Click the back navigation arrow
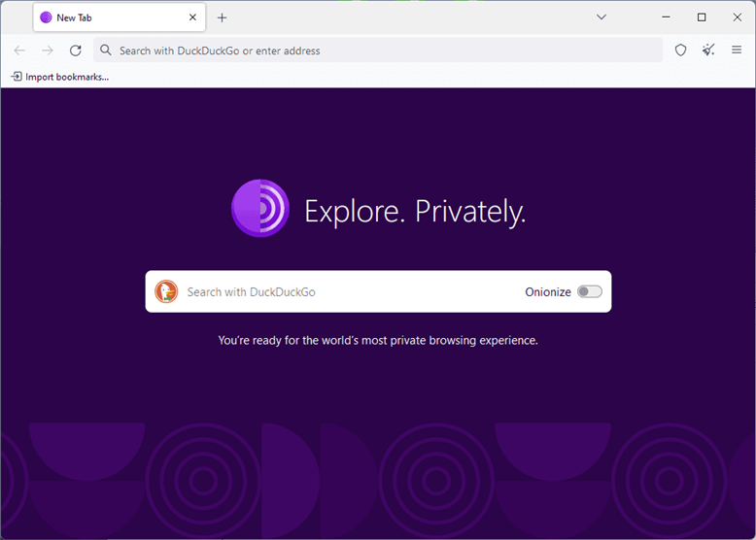This screenshot has width=756, height=540. 19,51
